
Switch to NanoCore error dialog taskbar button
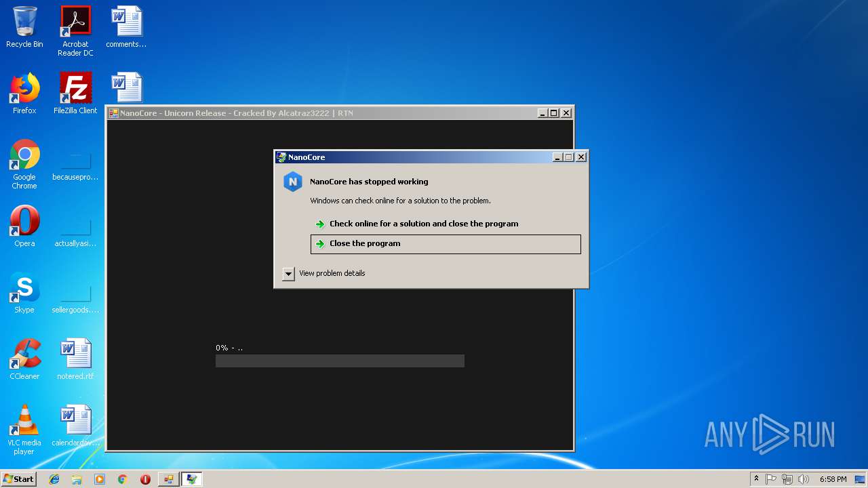(x=192, y=479)
